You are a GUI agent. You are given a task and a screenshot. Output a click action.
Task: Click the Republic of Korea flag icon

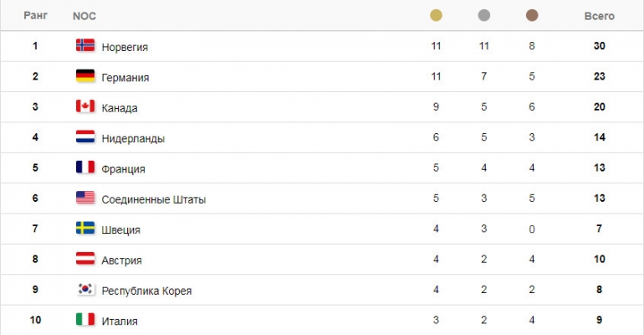pos(85,289)
